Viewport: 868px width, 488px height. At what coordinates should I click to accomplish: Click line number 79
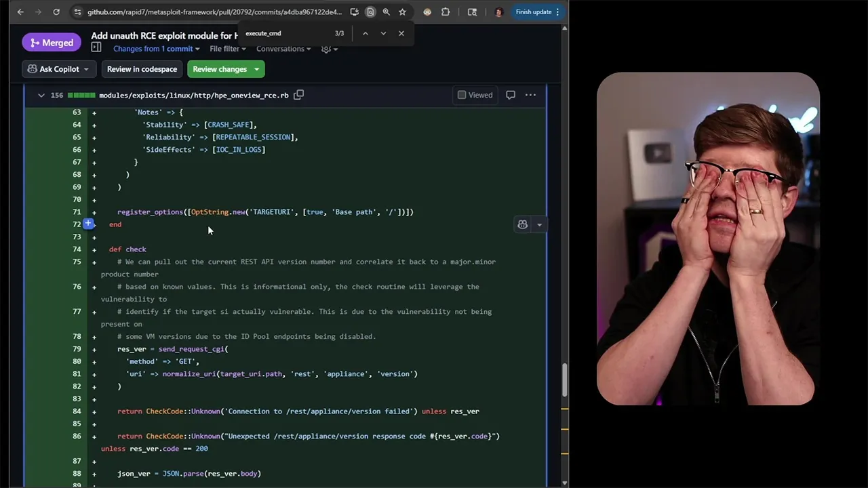pos(77,349)
